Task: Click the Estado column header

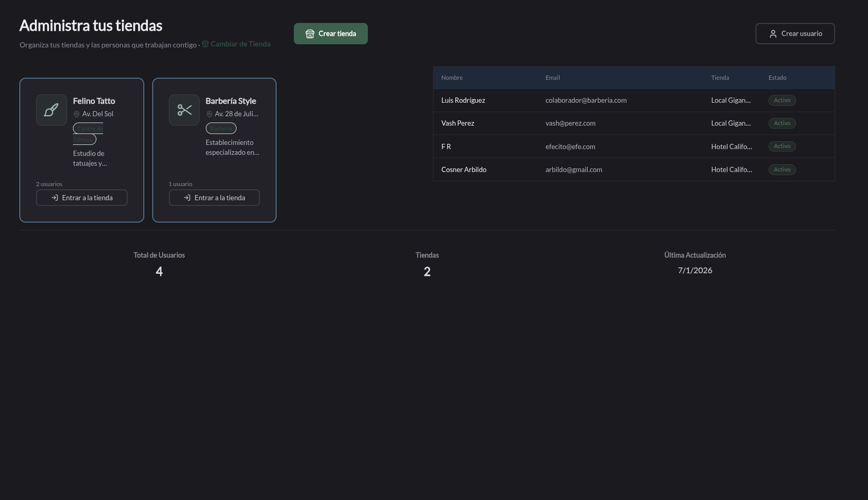Action: [x=777, y=78]
